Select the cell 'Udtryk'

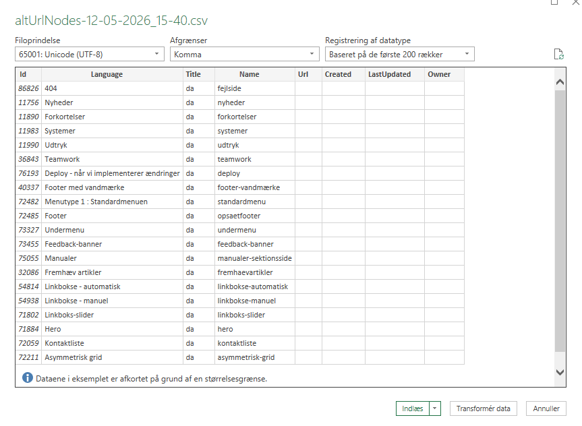point(112,145)
